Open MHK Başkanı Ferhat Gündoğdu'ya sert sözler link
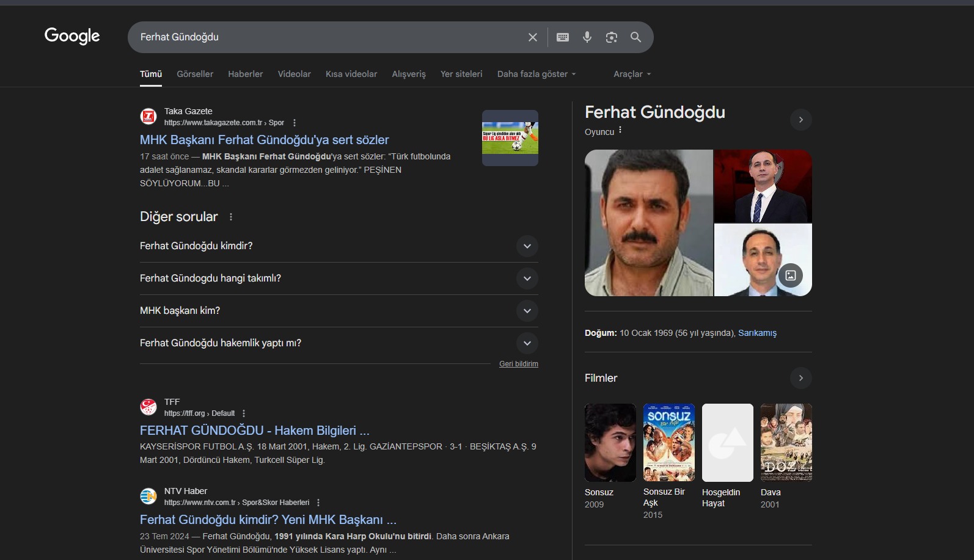This screenshot has height=560, width=974. 265,140
